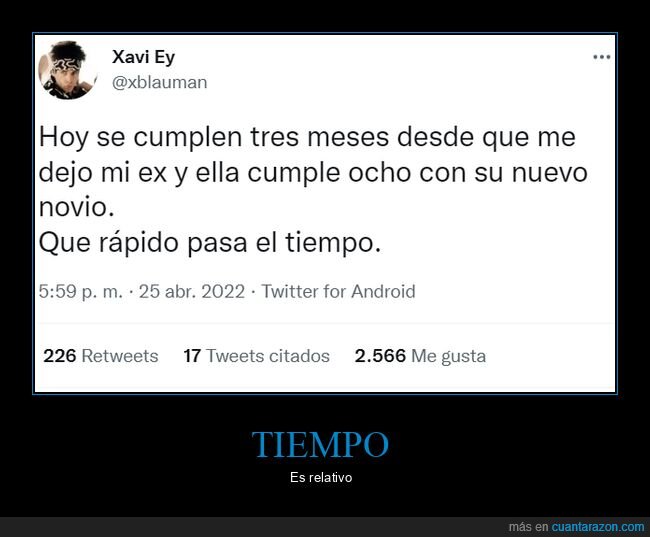650x537 pixels.
Task: Visit the cuantarazon.com link
Action: 598,527
